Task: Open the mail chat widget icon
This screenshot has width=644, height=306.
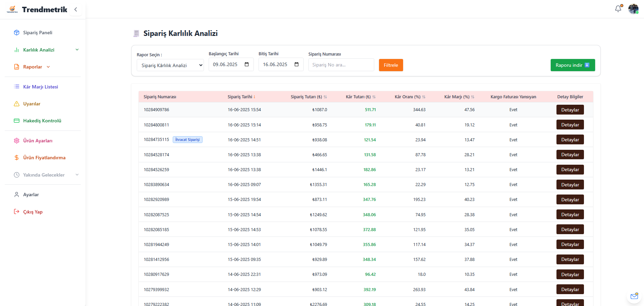Action: [x=634, y=296]
